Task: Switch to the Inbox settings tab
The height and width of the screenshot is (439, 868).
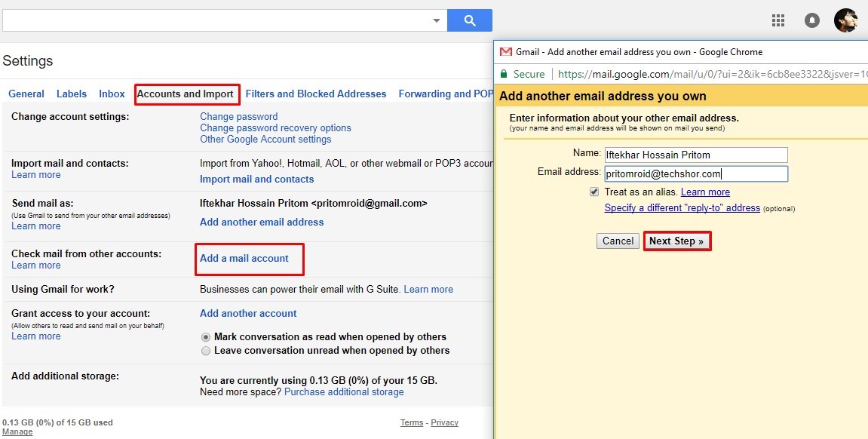Action: pos(112,94)
